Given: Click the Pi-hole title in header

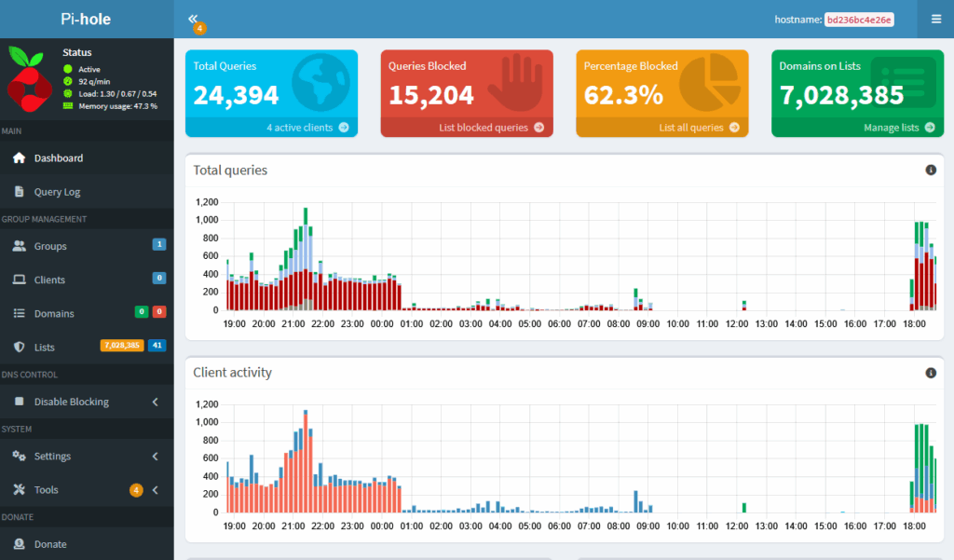Looking at the screenshot, I should (87, 19).
